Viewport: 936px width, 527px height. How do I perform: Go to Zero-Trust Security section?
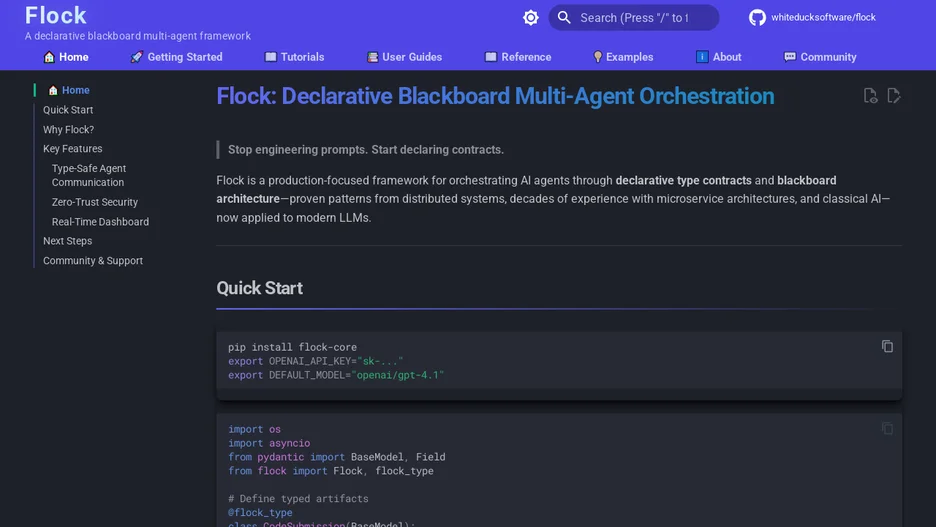(94, 202)
